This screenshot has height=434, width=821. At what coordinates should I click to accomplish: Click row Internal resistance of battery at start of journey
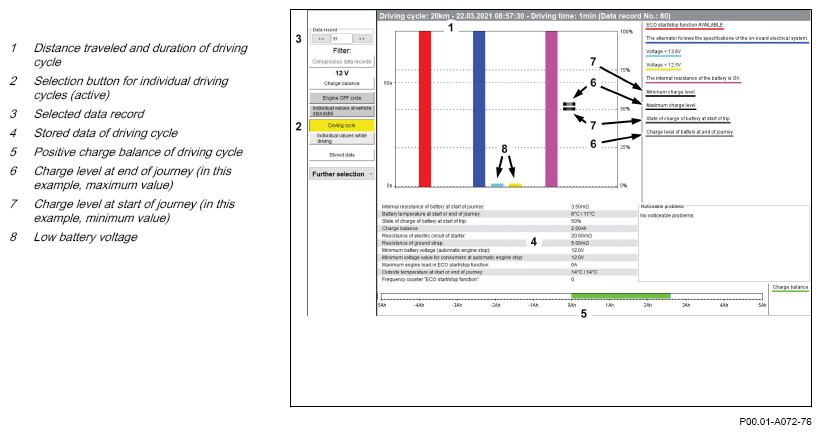pos(507,207)
